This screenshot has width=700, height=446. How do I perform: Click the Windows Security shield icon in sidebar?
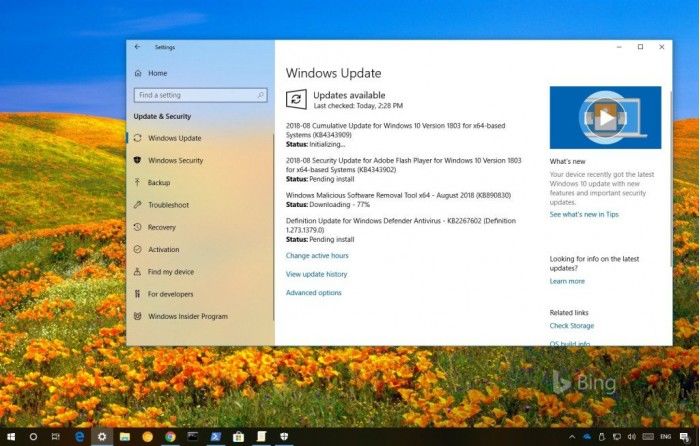pyautogui.click(x=137, y=160)
